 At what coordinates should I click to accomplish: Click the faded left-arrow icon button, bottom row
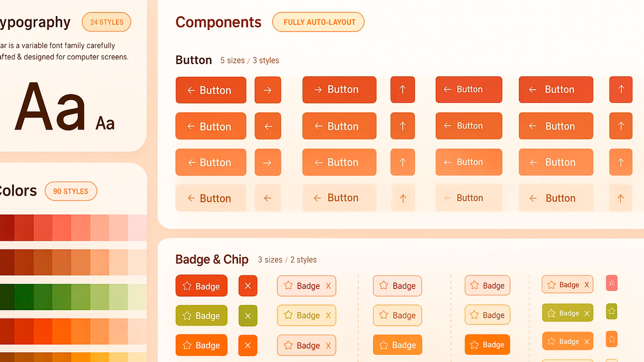(268, 198)
